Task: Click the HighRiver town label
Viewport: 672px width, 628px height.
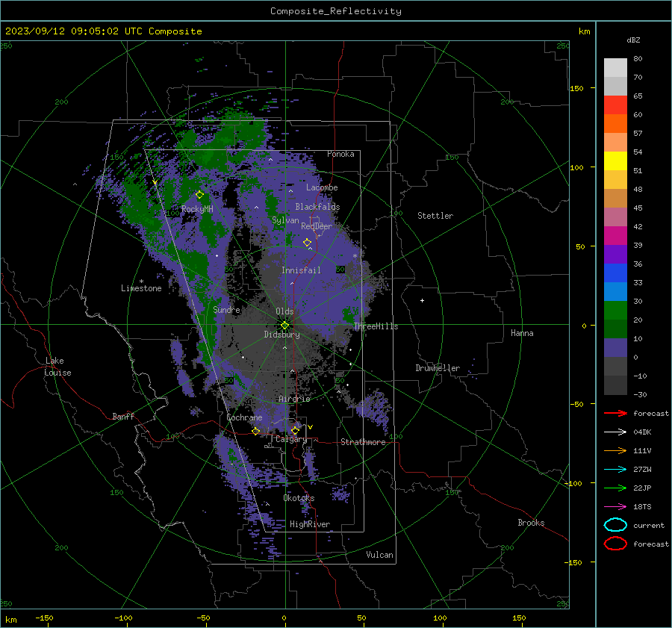Action: pos(310,524)
